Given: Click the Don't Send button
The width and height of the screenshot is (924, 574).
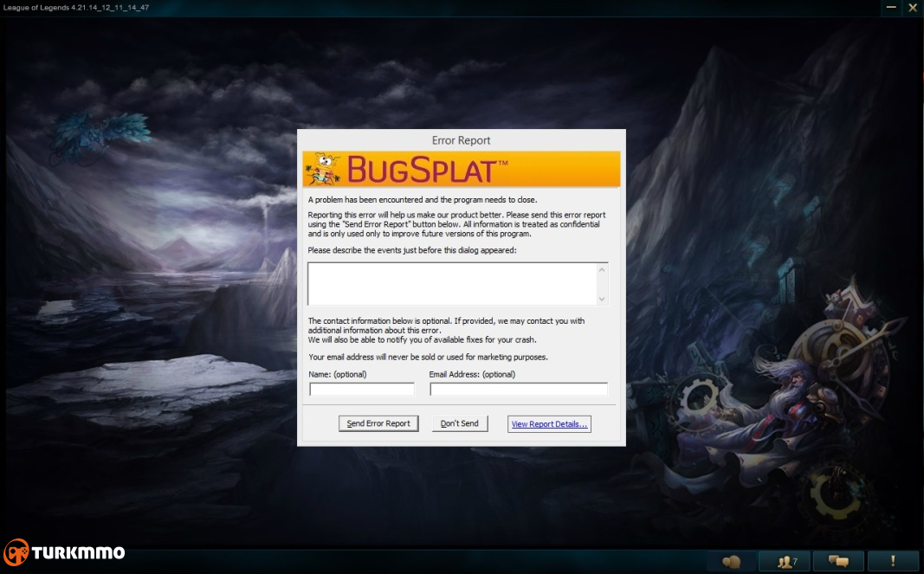Looking at the screenshot, I should 460,423.
